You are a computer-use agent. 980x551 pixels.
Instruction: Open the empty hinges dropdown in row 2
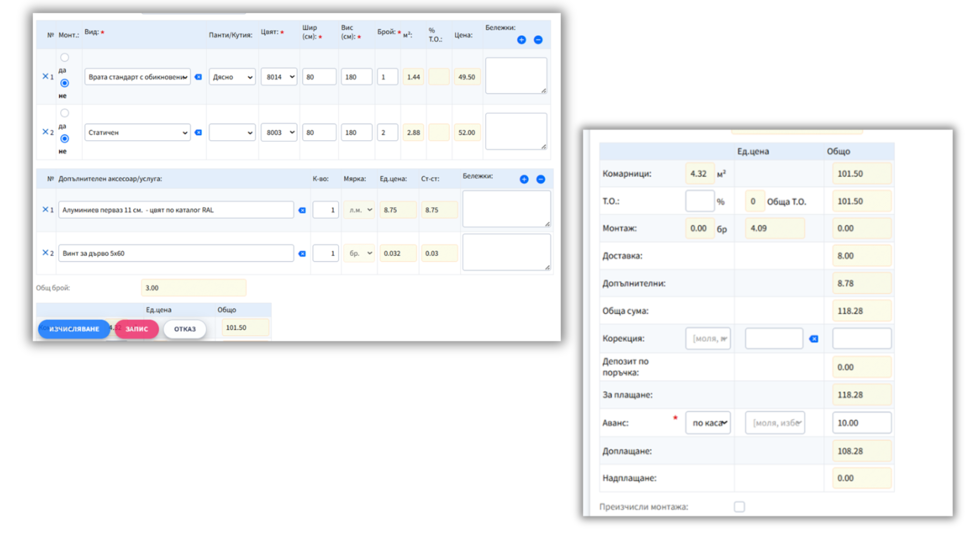point(232,132)
